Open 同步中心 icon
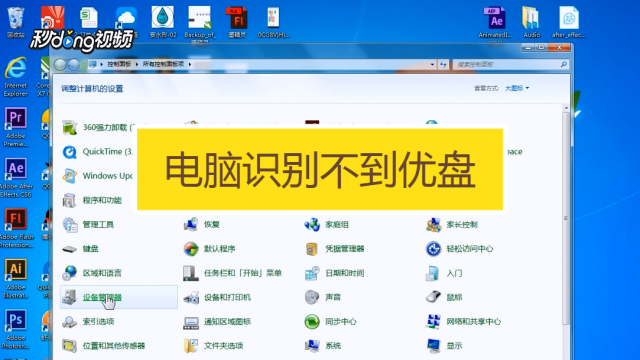This screenshot has height=360, width=640. 312,322
